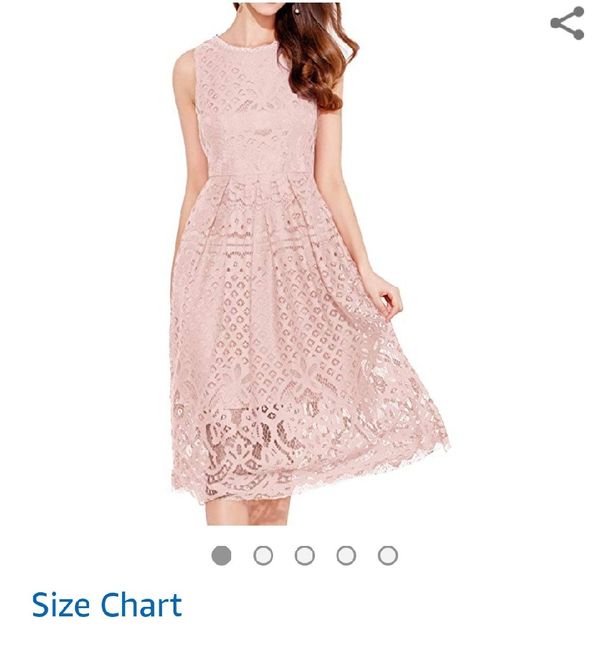The image size is (608, 650).
Task: Click the filled gray carousel dot
Action: coord(221,555)
